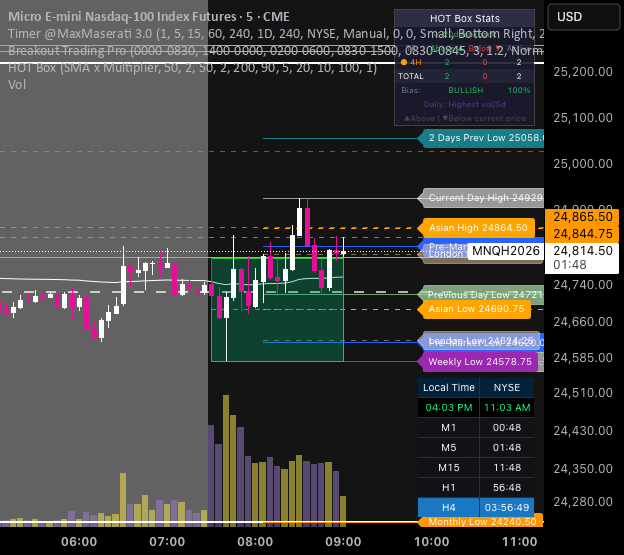Click the HOT Box Stats table title

464,19
